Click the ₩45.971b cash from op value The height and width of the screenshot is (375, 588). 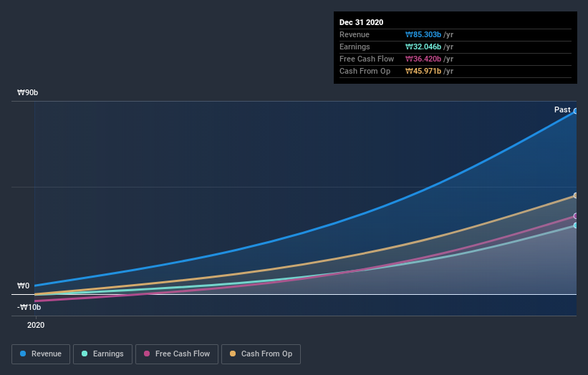(423, 71)
